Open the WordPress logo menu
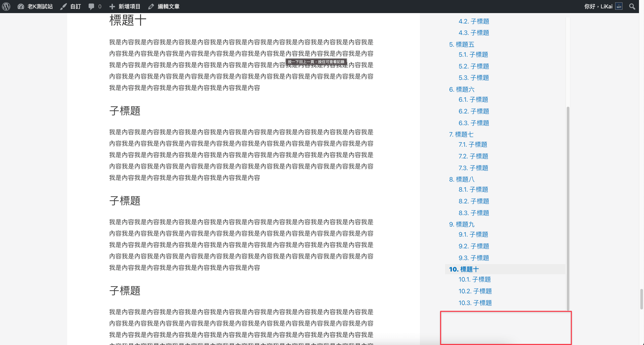 coord(6,6)
